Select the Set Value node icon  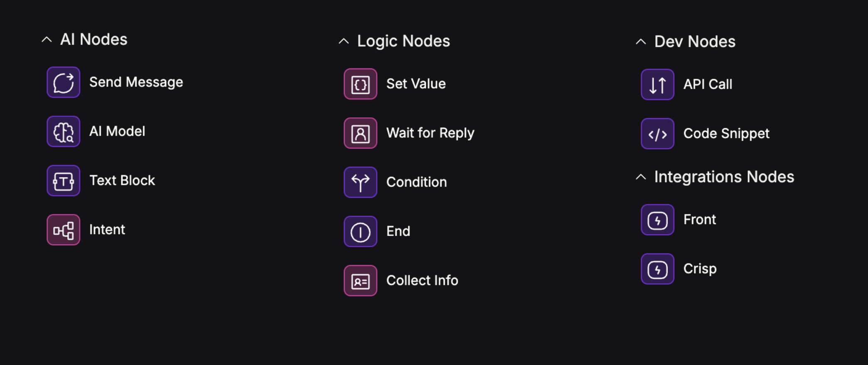[x=360, y=84]
